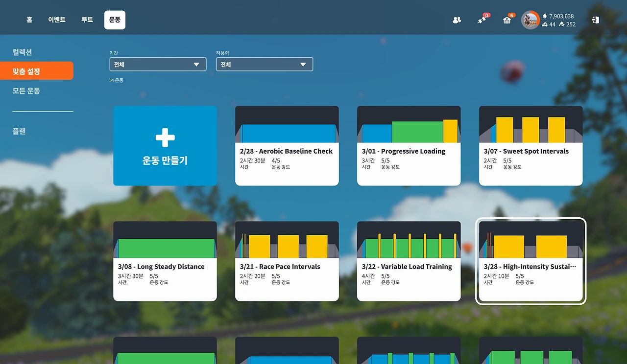Open the 3/22 - Variable Load Training workout

409,261
